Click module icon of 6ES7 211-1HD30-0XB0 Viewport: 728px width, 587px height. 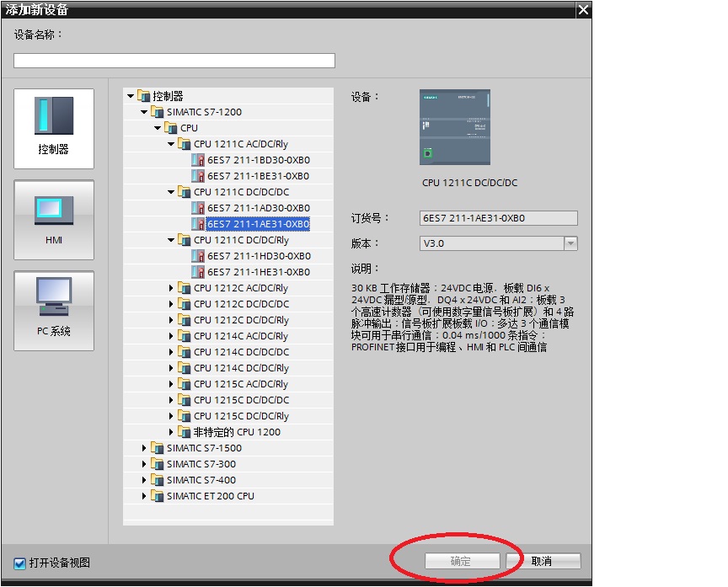point(198,256)
